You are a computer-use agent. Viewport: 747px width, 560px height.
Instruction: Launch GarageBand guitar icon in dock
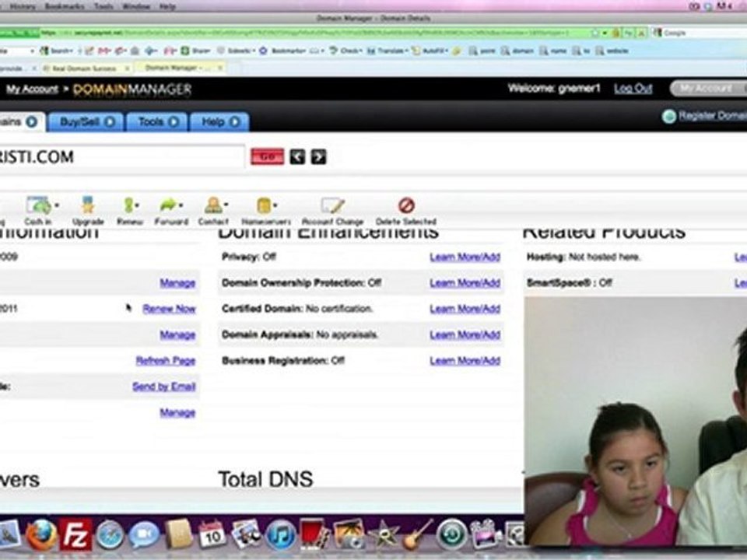click(x=417, y=534)
